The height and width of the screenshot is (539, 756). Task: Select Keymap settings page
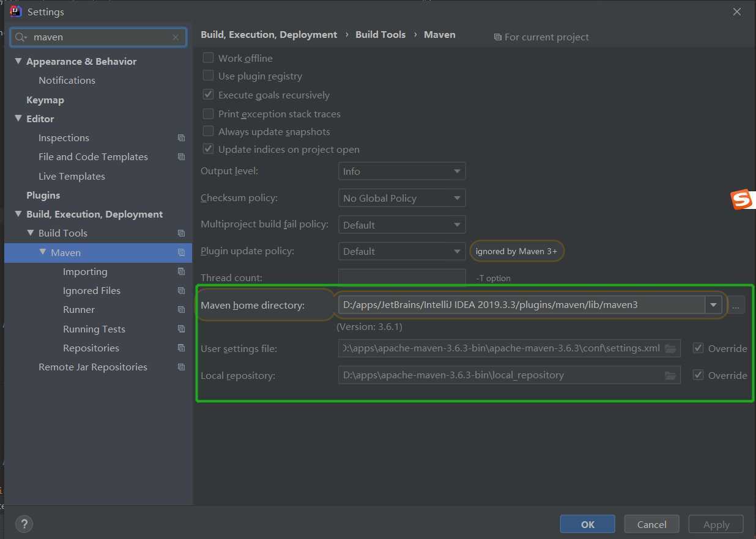[x=45, y=100]
